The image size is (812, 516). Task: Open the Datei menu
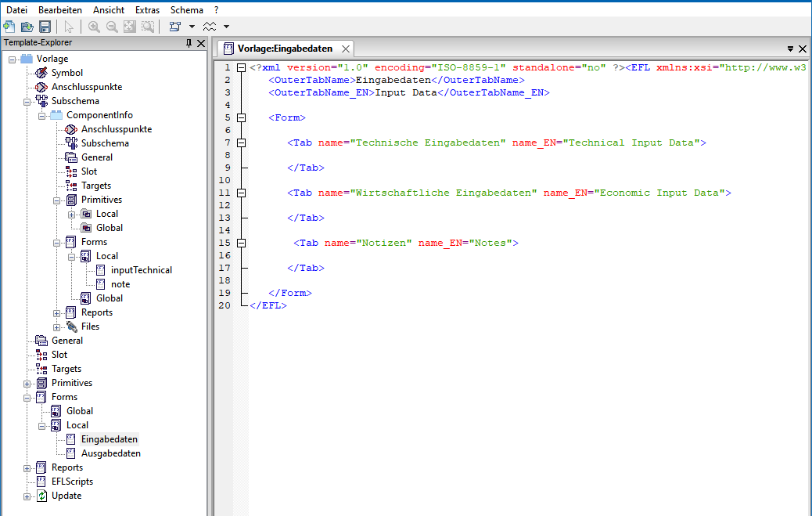click(x=16, y=10)
